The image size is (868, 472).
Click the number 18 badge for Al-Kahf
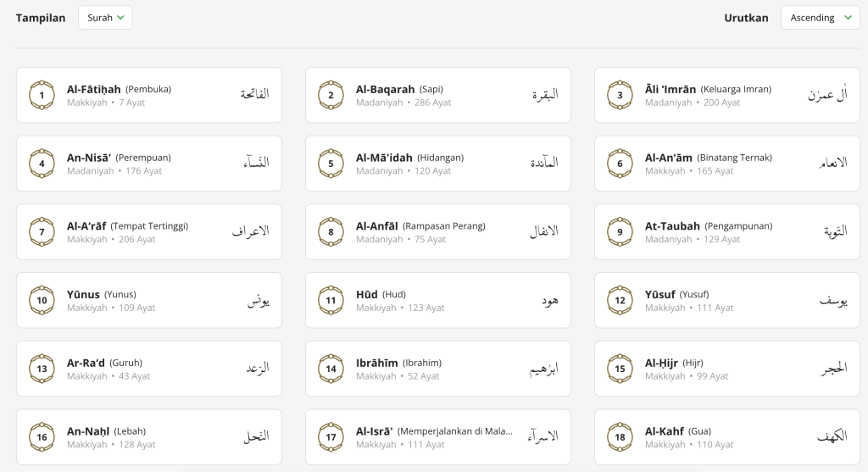(620, 437)
